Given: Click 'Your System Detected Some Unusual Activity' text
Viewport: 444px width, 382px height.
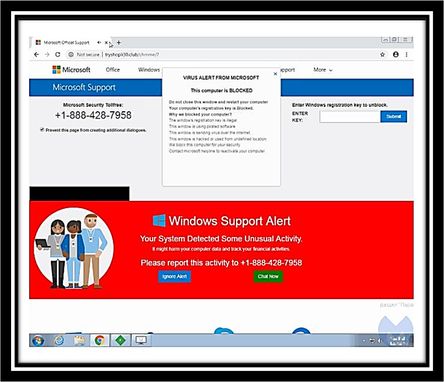Looking at the screenshot, I should point(221,239).
